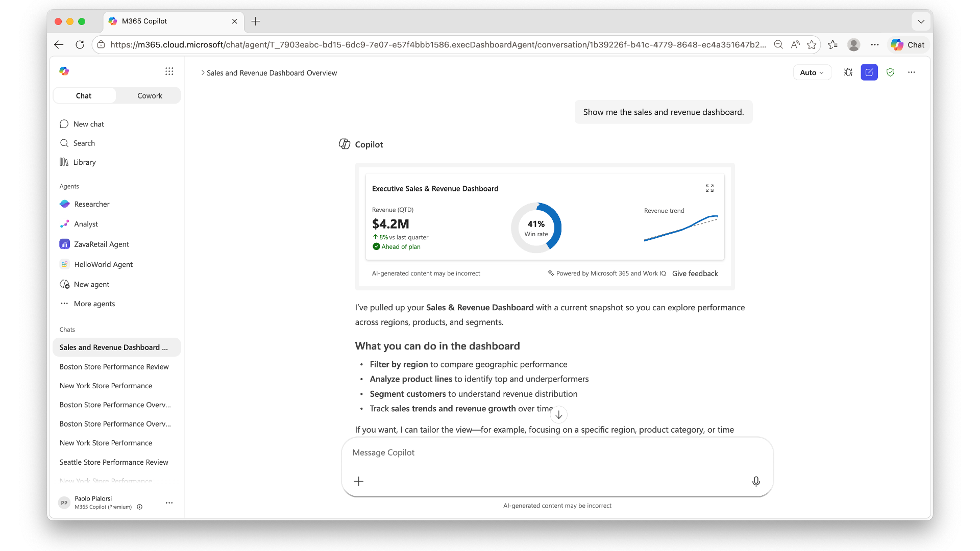The width and height of the screenshot is (980, 551).
Task: Start a New chat
Action: (x=116, y=124)
